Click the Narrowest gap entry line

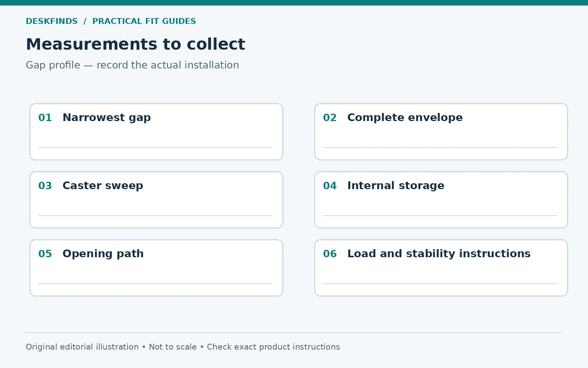point(155,148)
